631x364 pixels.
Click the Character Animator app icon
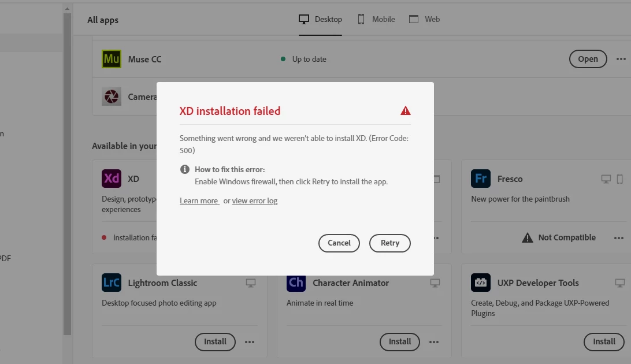point(296,283)
